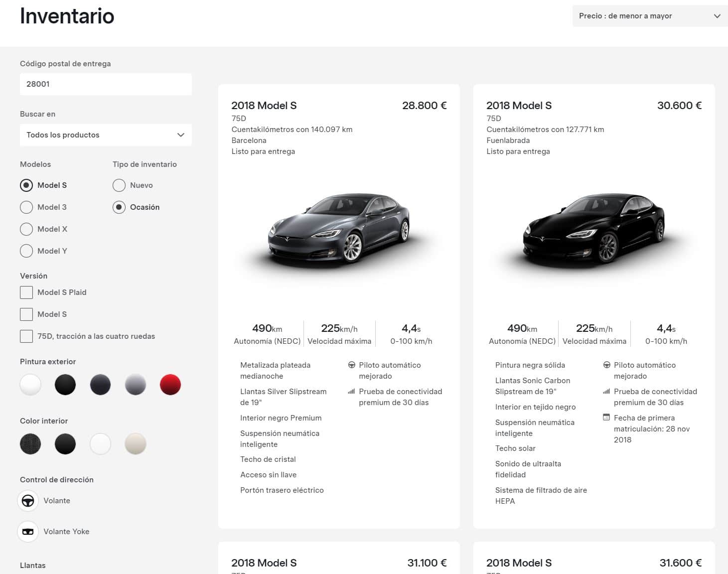The height and width of the screenshot is (574, 728).
Task: Select Model 3 radio button
Action: coord(26,207)
